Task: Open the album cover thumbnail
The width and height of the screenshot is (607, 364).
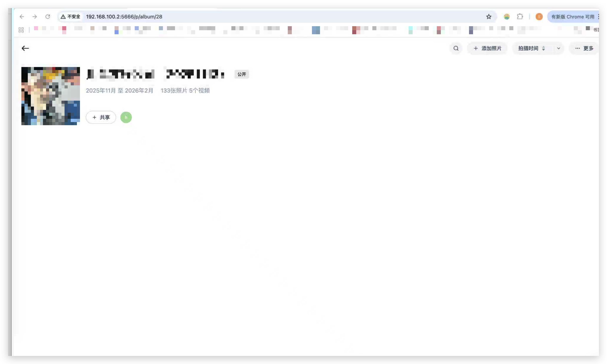Action: (51, 96)
